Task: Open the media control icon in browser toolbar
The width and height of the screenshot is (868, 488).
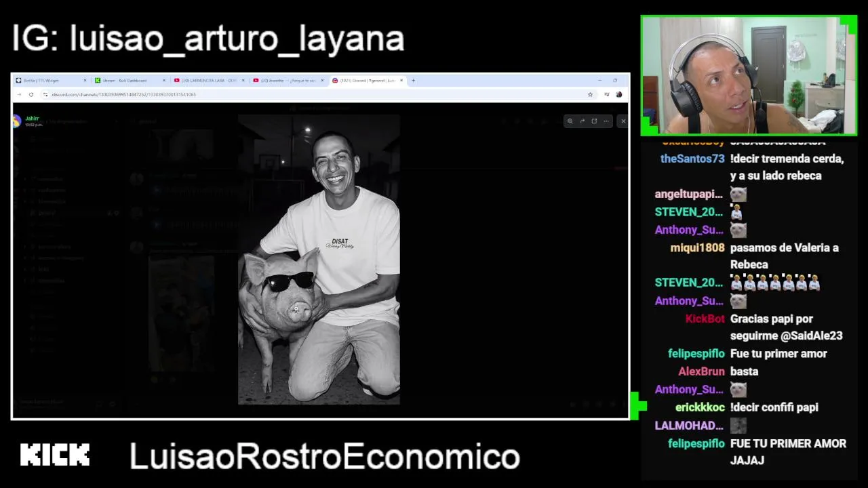Action: coord(606,94)
